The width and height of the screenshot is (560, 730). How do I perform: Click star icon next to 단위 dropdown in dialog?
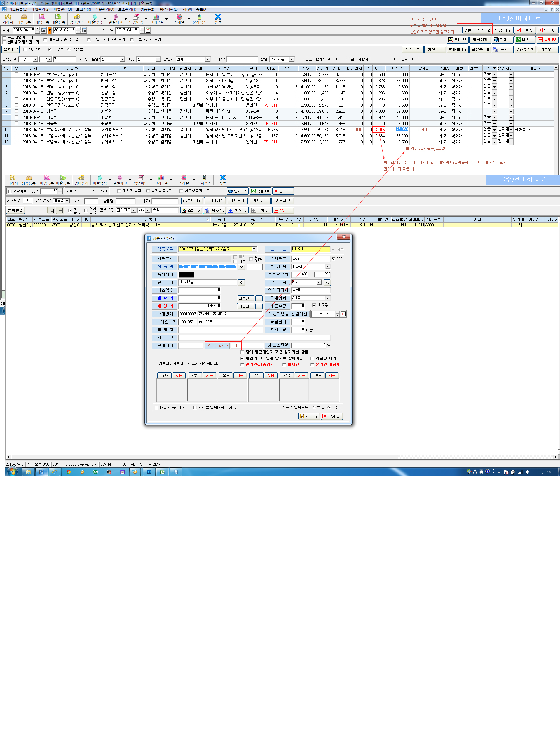(327, 282)
